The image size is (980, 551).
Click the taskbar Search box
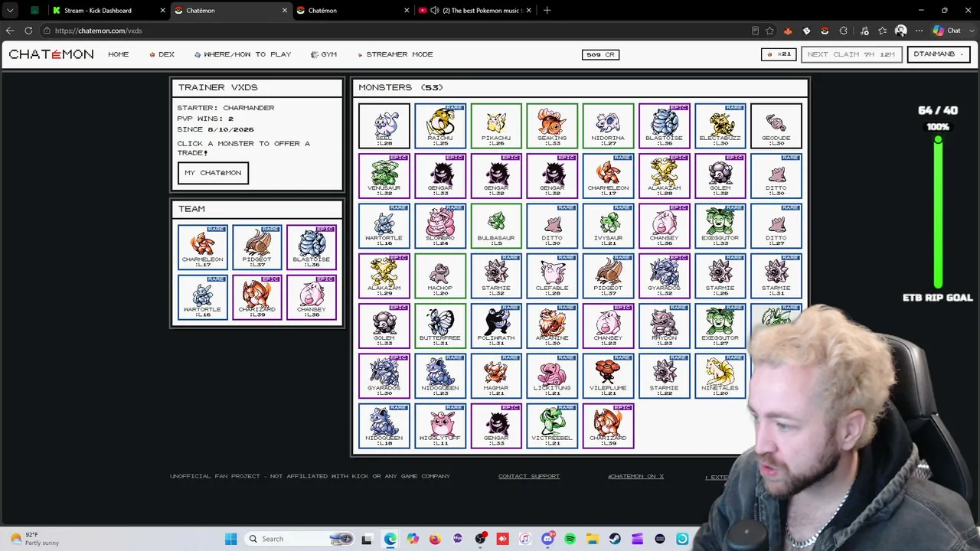pos(299,539)
